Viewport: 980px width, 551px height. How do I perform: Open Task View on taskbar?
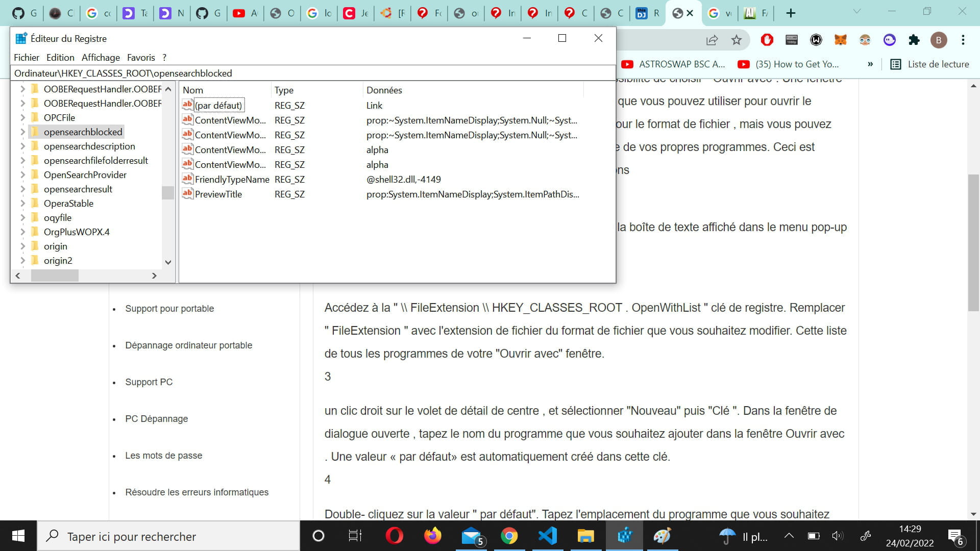pyautogui.click(x=355, y=536)
